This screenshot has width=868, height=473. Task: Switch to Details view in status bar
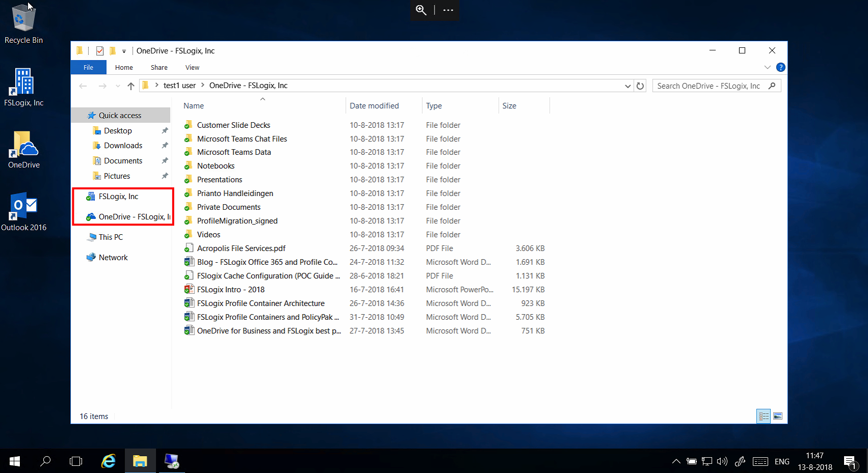[764, 416]
